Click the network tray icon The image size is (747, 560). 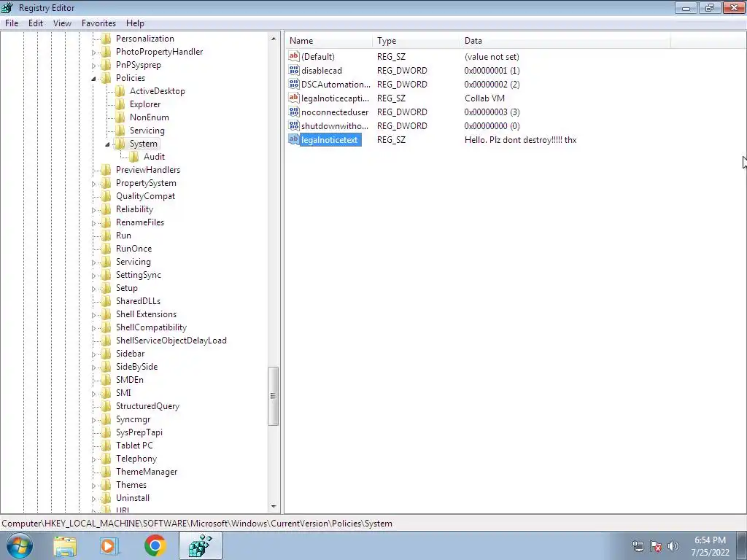click(638, 546)
